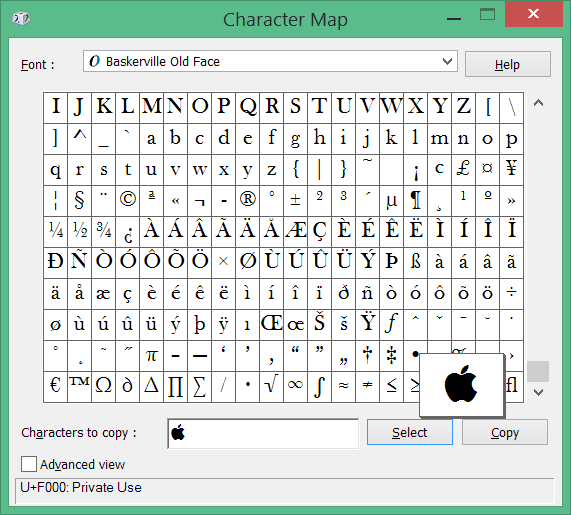Select the inverted question mark ¿
This screenshot has width=571, height=515.
click(127, 232)
